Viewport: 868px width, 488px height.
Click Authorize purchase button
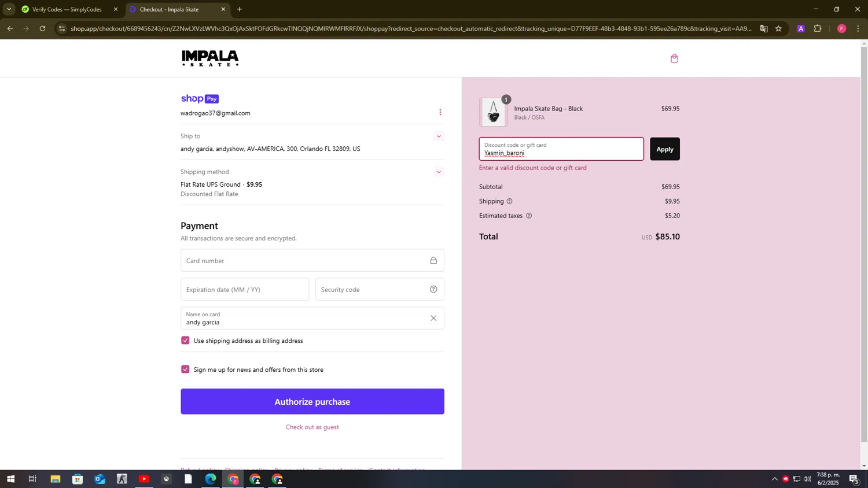coord(312,401)
